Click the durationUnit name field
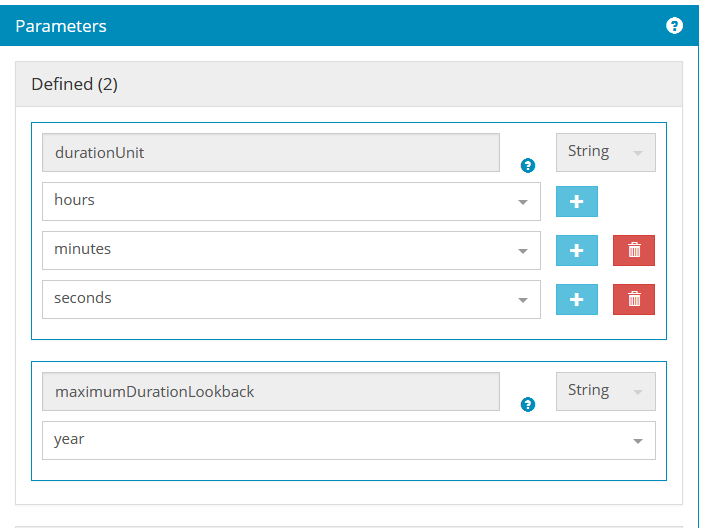 [x=270, y=153]
